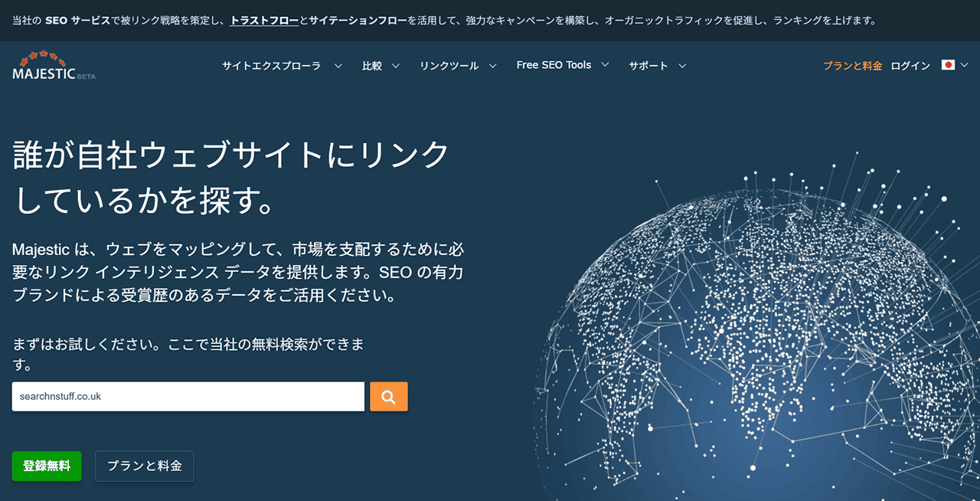Open the Free SEO Tools menu
The width and height of the screenshot is (980, 501).
(x=554, y=65)
